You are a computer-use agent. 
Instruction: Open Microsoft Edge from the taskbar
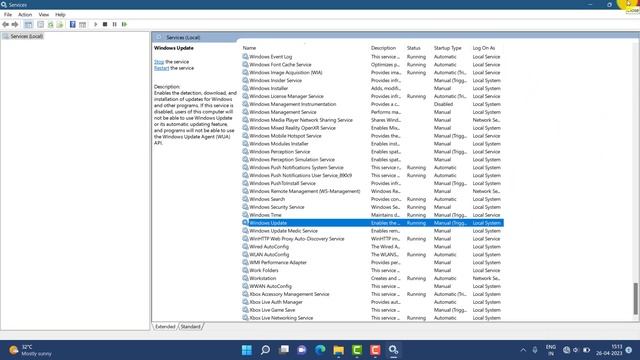coord(320,350)
